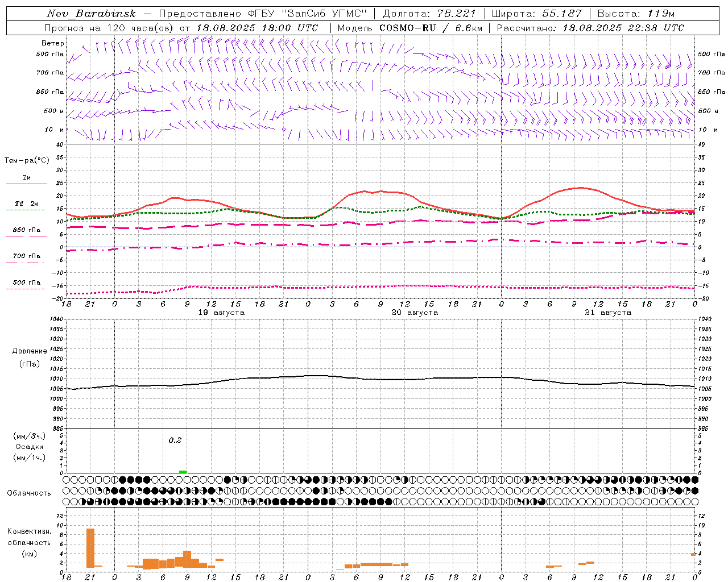
Task: Click the Давление pressure panel label
Action: point(30,351)
